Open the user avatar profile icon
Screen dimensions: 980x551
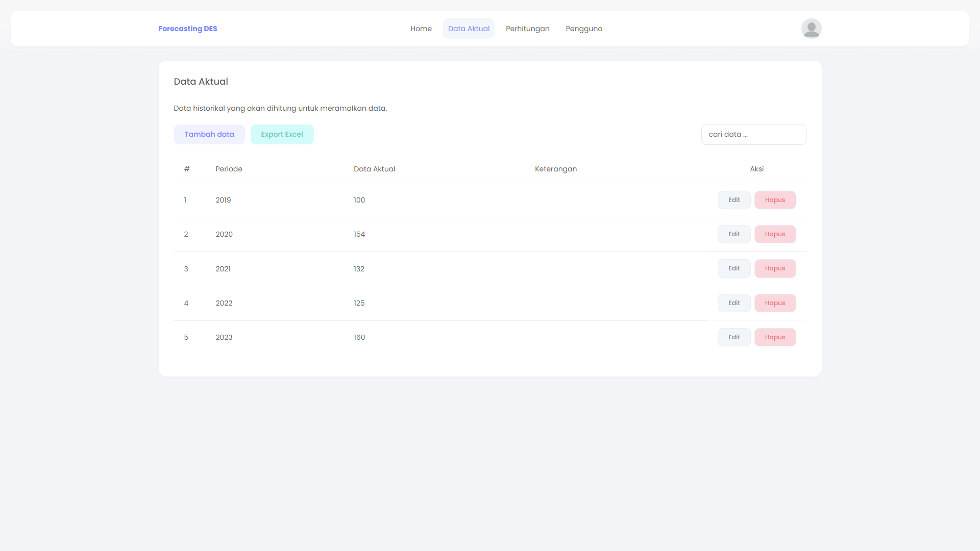click(811, 29)
